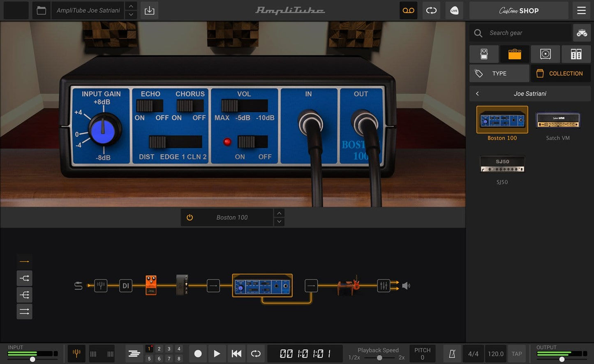Open the Boston 100 amp model selector
The width and height of the screenshot is (594, 364).
[232, 217]
